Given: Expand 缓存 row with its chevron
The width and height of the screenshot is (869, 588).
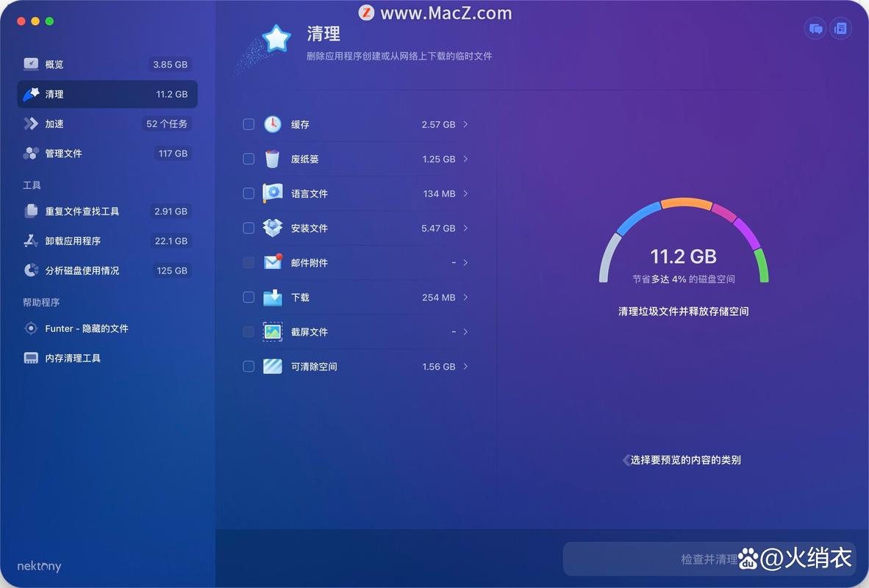Looking at the screenshot, I should (x=465, y=124).
